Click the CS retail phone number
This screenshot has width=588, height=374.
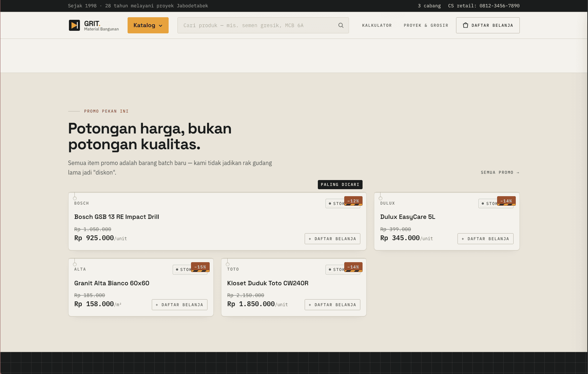(484, 6)
